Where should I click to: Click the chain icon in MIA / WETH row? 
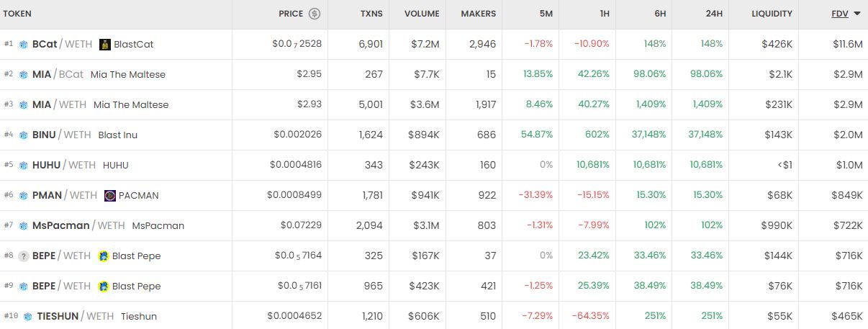click(24, 104)
